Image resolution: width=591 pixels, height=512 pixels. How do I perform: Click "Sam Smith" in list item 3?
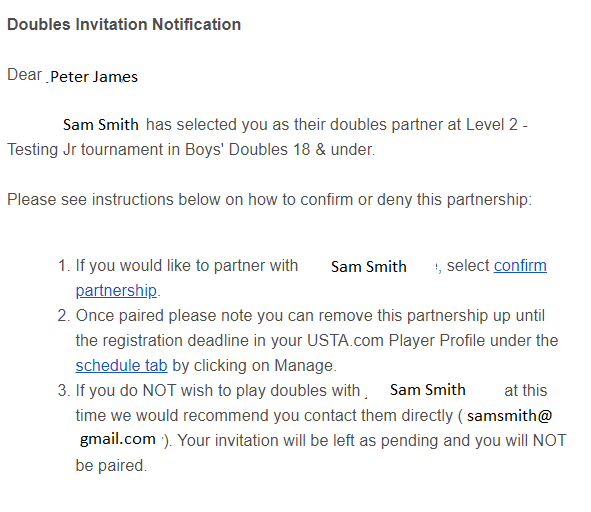click(428, 390)
